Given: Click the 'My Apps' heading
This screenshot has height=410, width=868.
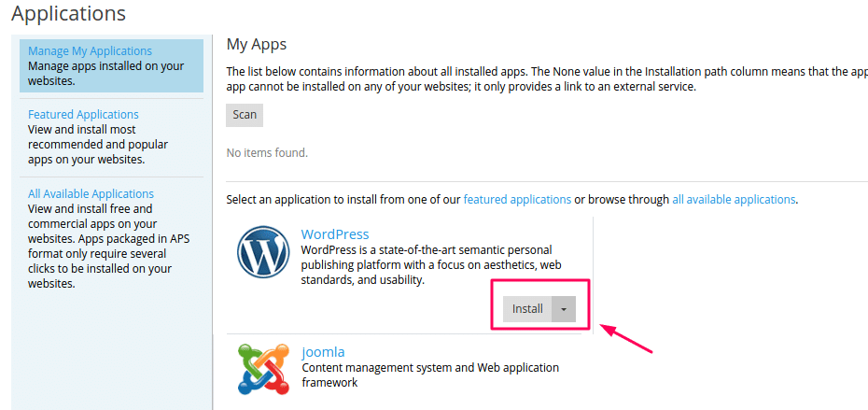Looking at the screenshot, I should tap(257, 45).
